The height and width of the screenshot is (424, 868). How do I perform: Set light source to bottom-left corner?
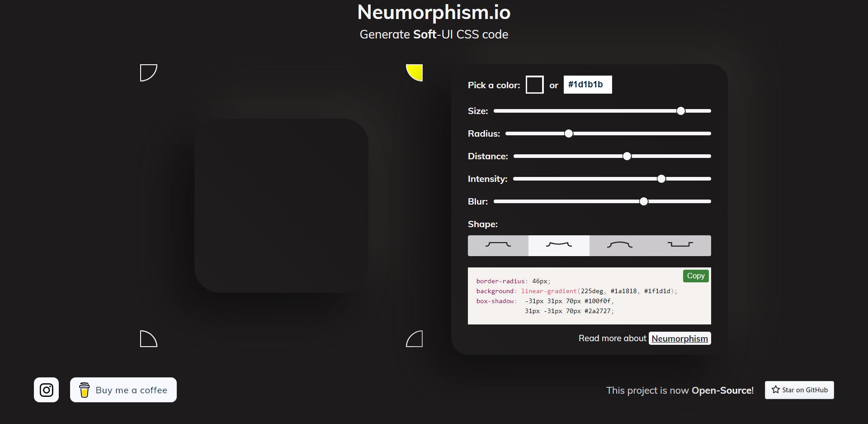[148, 338]
